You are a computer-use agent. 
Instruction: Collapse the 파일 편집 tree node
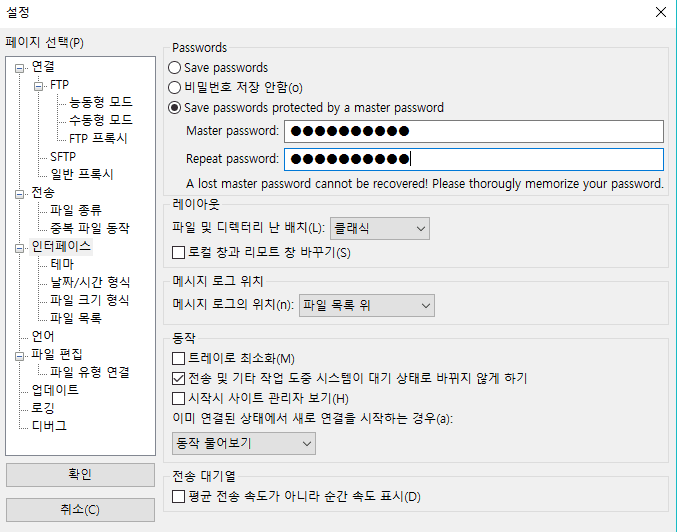[x=19, y=356]
